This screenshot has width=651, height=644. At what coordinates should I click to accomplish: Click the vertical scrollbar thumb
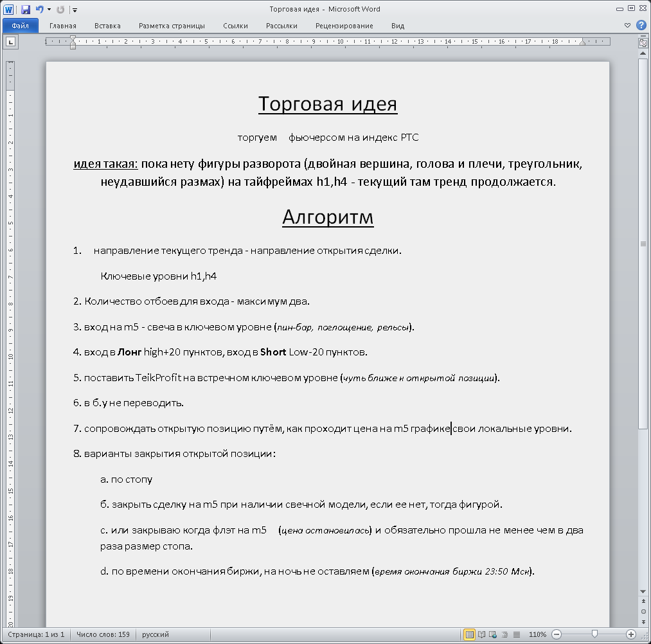tap(643, 244)
